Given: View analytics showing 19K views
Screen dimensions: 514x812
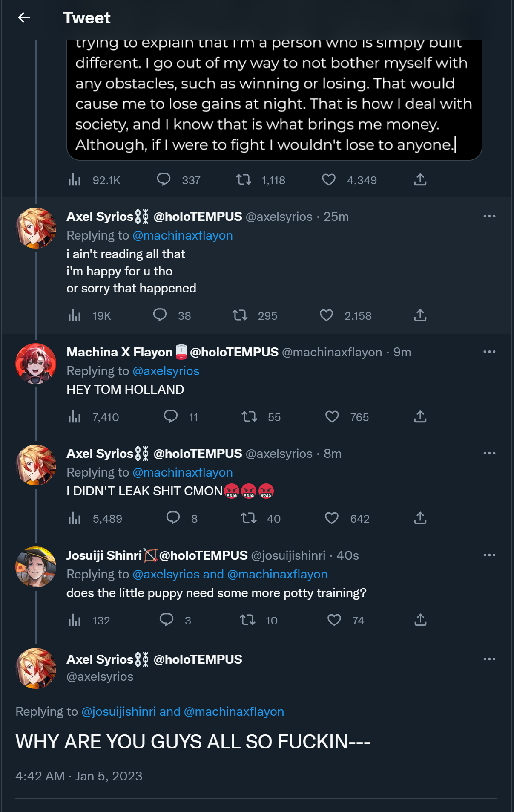Looking at the screenshot, I should click(75, 315).
